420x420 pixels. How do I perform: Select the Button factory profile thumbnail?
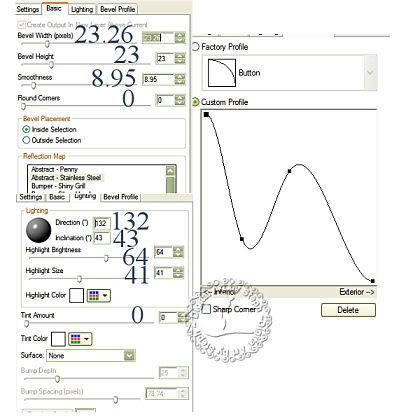tap(222, 73)
